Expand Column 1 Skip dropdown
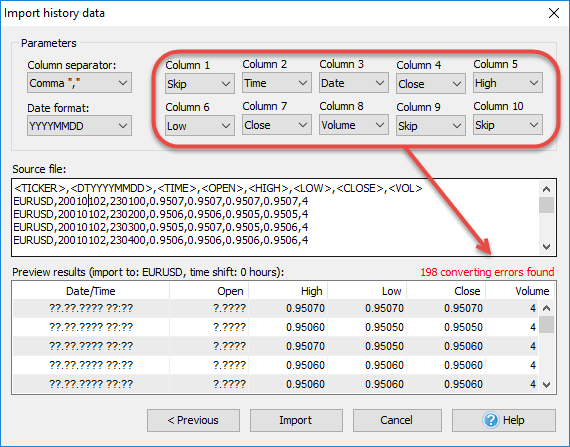 point(200,84)
